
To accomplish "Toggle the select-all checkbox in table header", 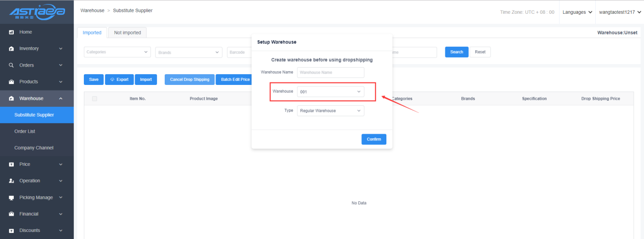I will click(x=95, y=99).
